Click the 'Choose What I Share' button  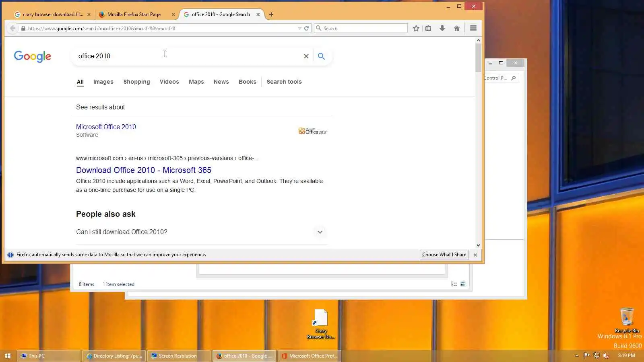(x=444, y=255)
